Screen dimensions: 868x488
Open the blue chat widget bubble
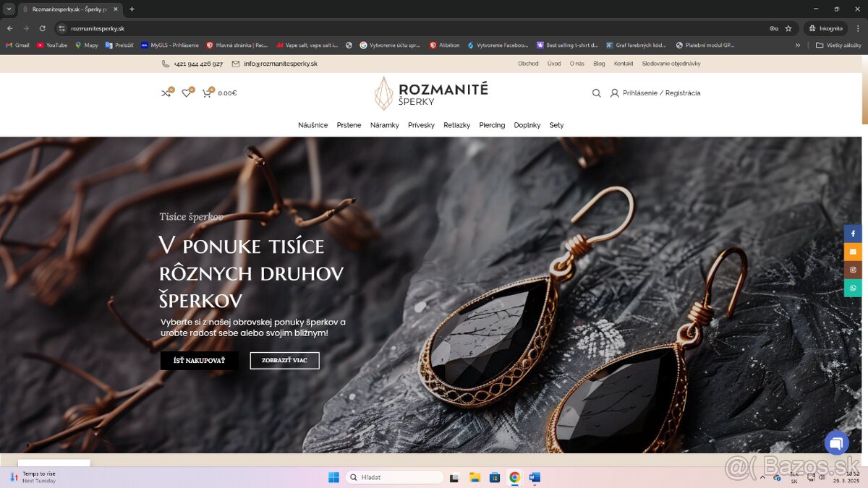[x=836, y=443]
